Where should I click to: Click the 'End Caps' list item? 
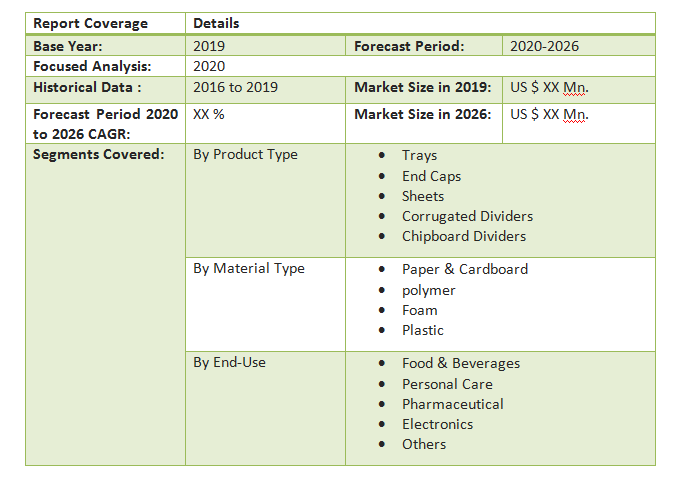(431, 176)
